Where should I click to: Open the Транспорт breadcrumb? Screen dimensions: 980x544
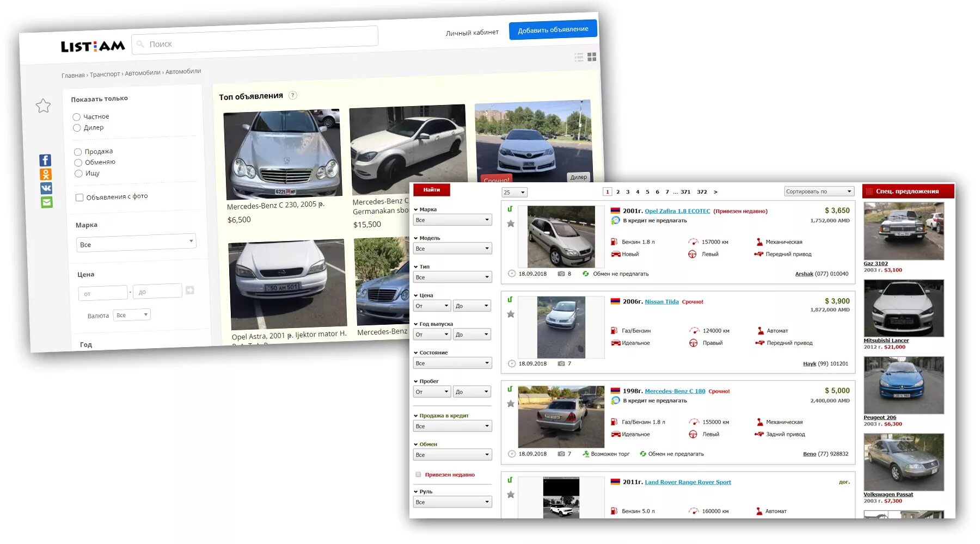point(105,74)
